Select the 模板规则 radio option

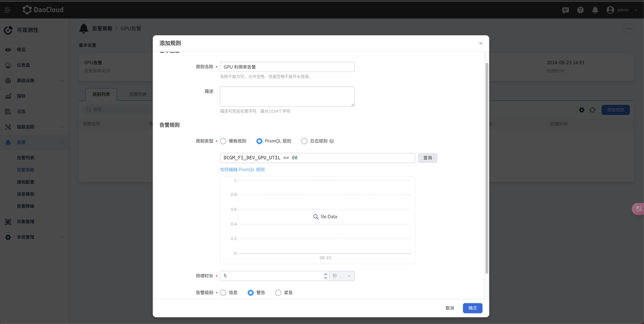click(x=223, y=141)
